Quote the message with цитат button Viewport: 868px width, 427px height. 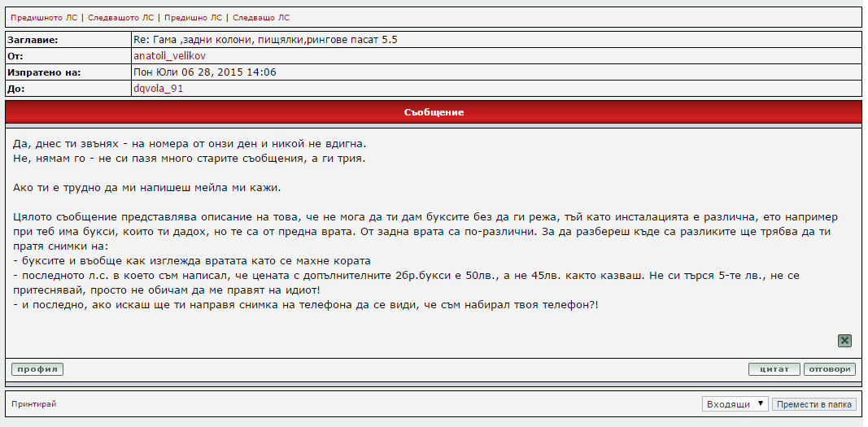(774, 369)
